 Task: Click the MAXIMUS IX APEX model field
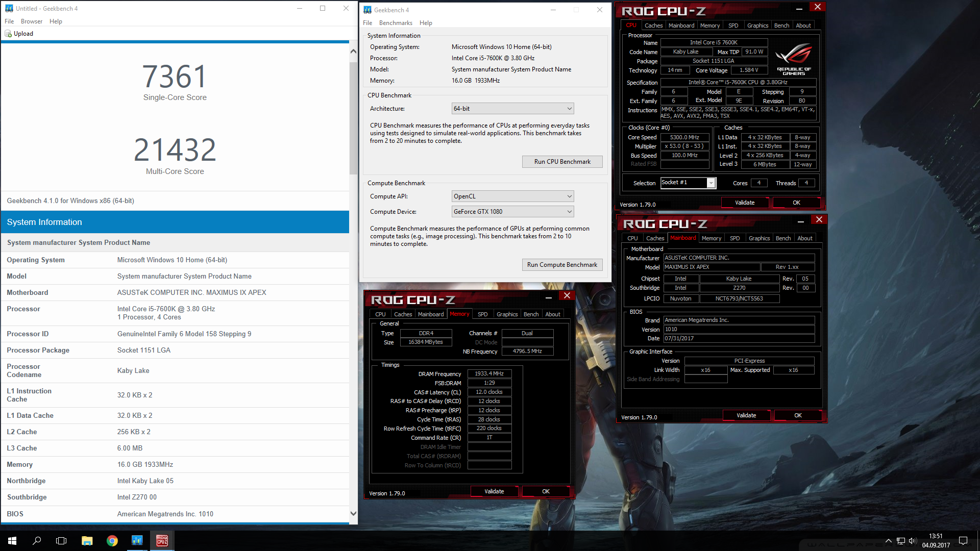[x=712, y=267]
